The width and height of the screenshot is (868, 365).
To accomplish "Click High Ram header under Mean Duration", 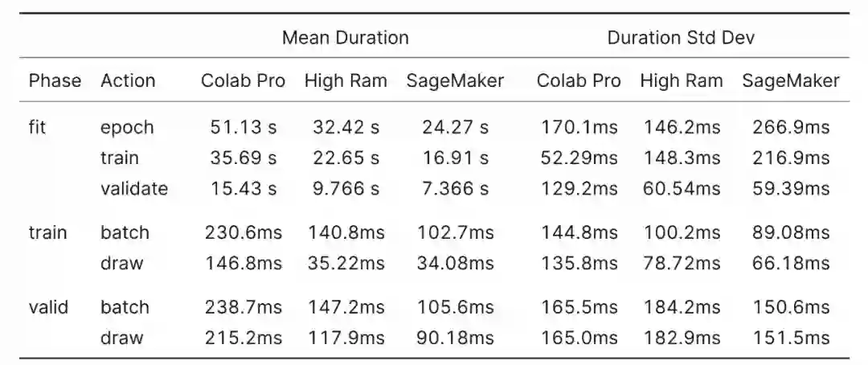I will [346, 80].
